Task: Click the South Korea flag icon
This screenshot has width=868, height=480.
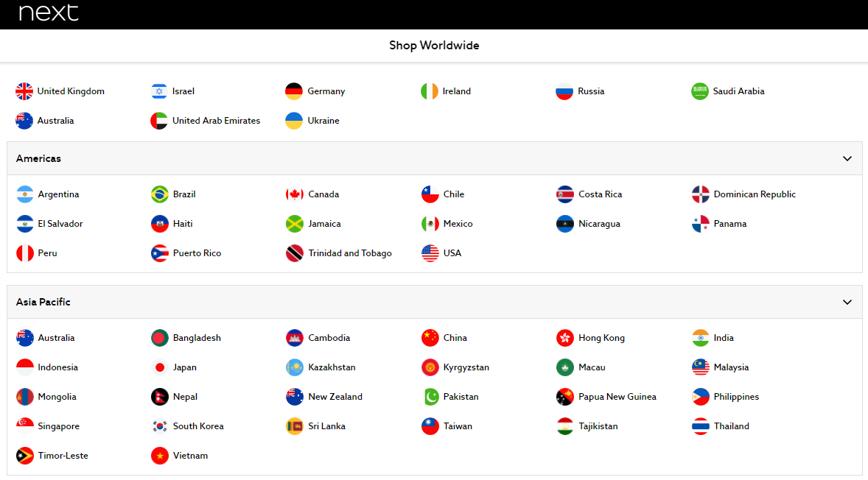Action: [x=160, y=426]
